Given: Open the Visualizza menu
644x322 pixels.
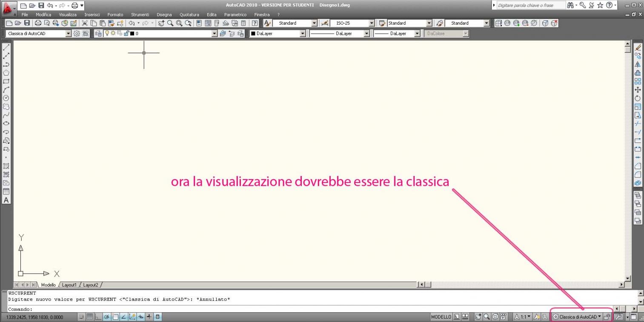Looking at the screenshot, I should 68,15.
